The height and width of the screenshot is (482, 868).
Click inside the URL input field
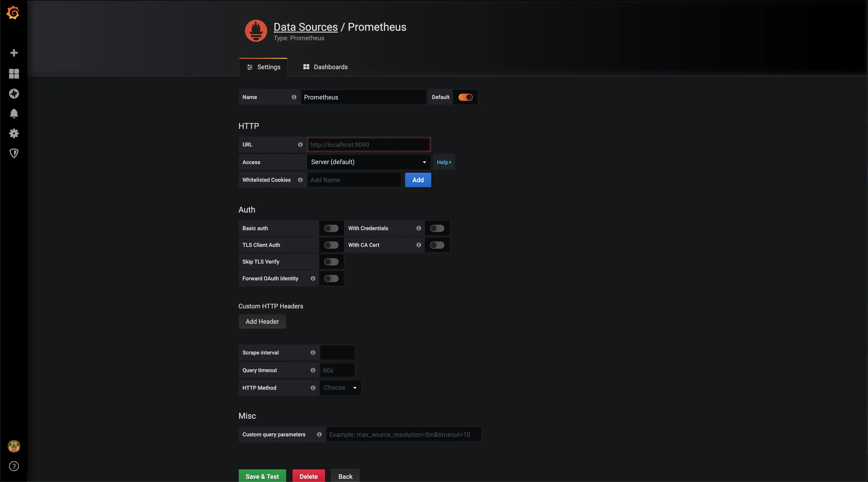368,145
